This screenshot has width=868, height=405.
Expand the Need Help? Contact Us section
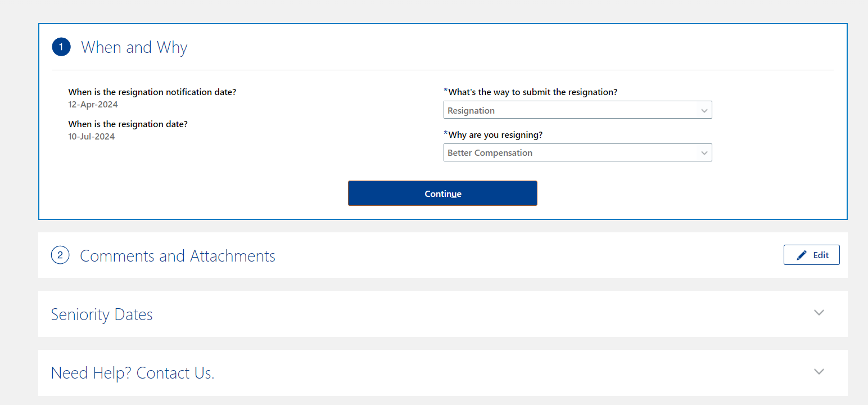point(133,372)
